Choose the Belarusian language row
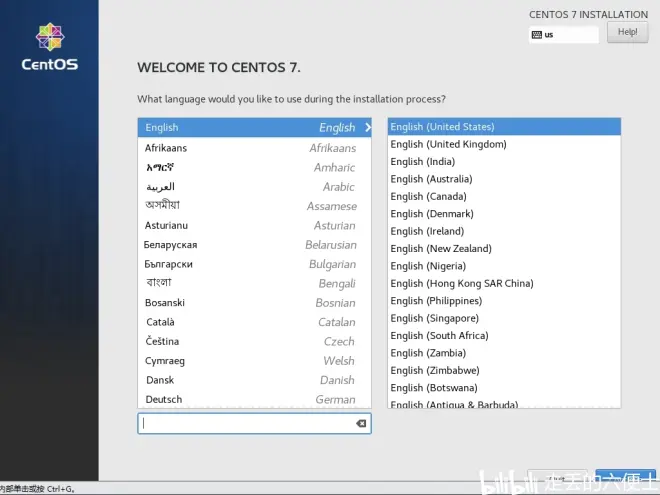Screen dimensions: 660x495 click(x=254, y=245)
